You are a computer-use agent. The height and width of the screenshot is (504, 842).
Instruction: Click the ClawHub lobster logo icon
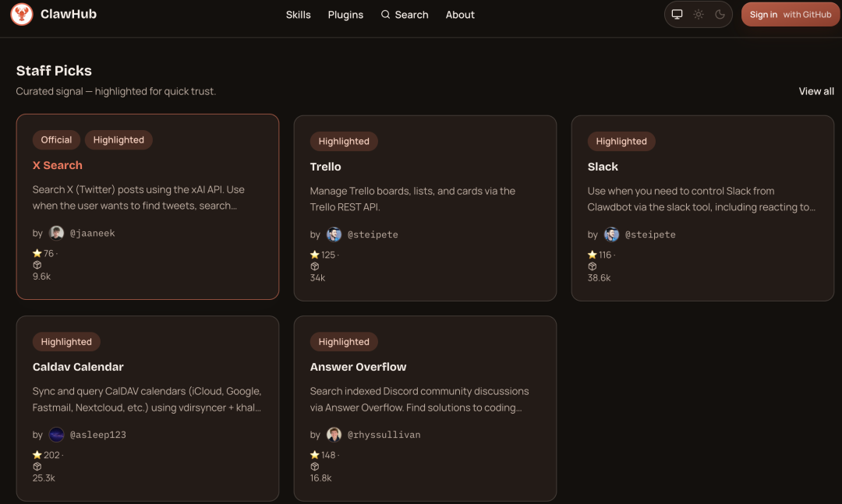pos(22,14)
